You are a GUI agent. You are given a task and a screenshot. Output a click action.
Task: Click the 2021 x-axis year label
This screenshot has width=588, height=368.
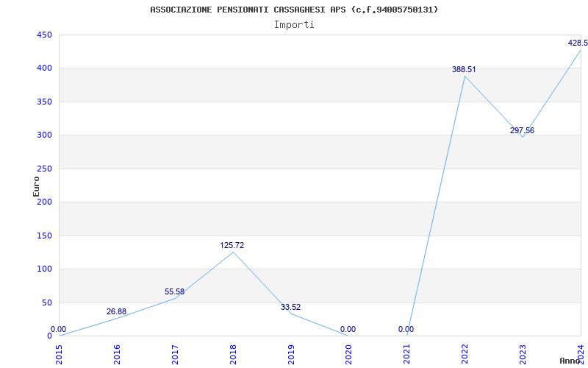click(407, 355)
